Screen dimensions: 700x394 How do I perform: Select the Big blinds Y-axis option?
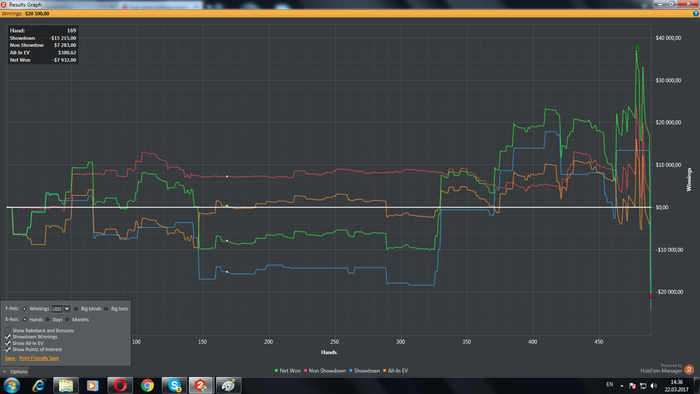click(76, 309)
